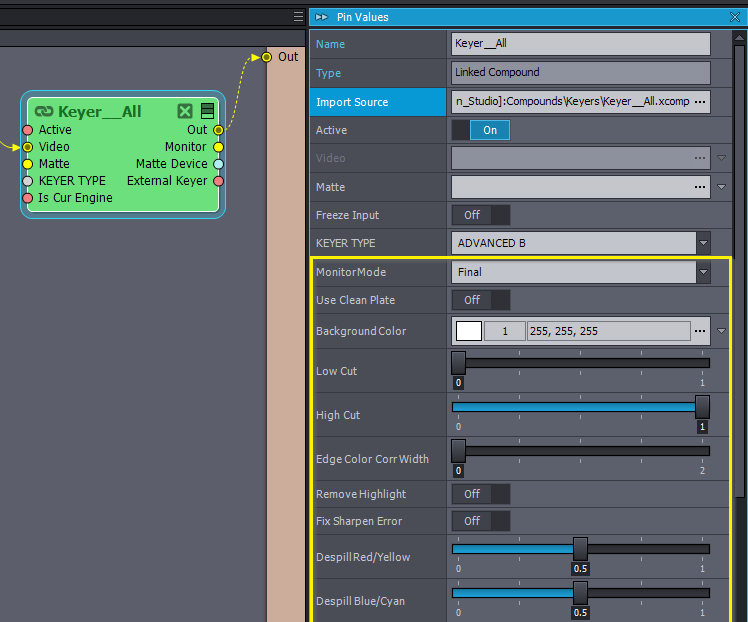Click the Name field containing Keyer__All
This screenshot has width=748, height=622.
point(580,44)
